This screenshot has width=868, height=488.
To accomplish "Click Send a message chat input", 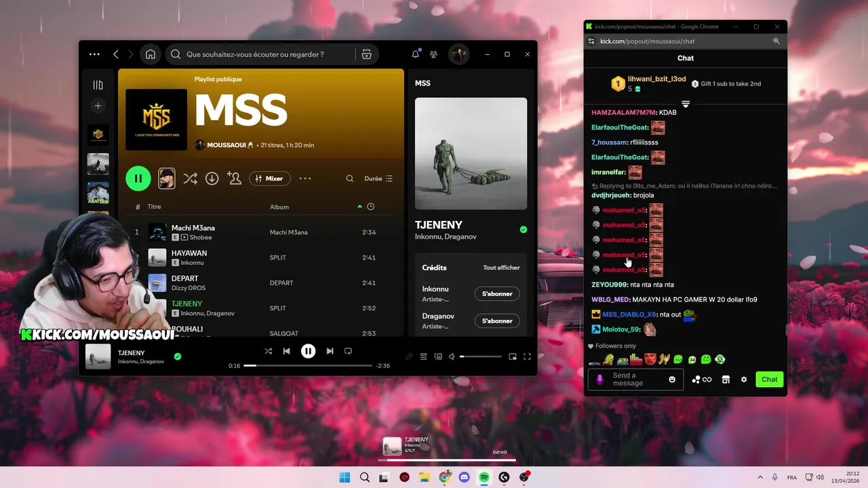I will pyautogui.click(x=636, y=380).
